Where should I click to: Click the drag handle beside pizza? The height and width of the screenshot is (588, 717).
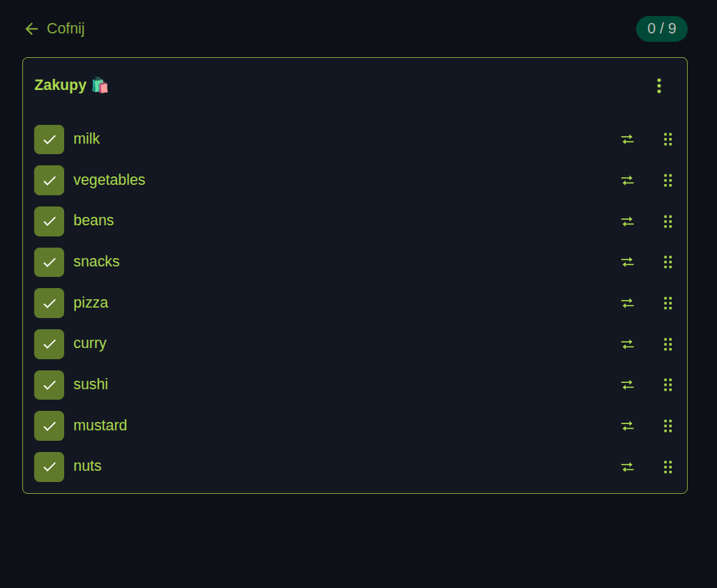(x=667, y=303)
